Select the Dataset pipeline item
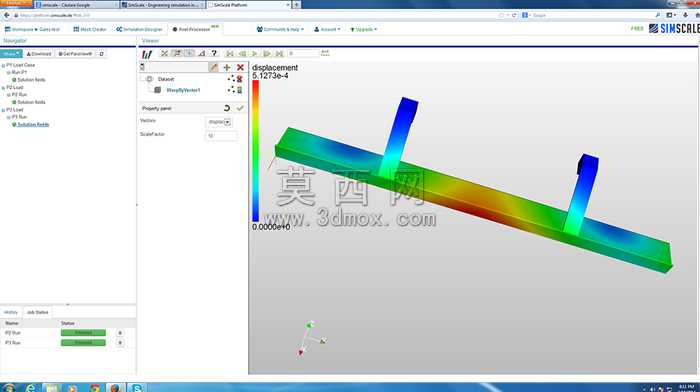The height and width of the screenshot is (392, 700). [166, 79]
